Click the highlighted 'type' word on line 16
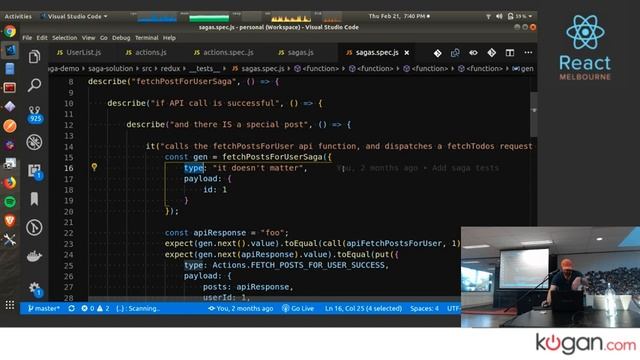 [193, 168]
